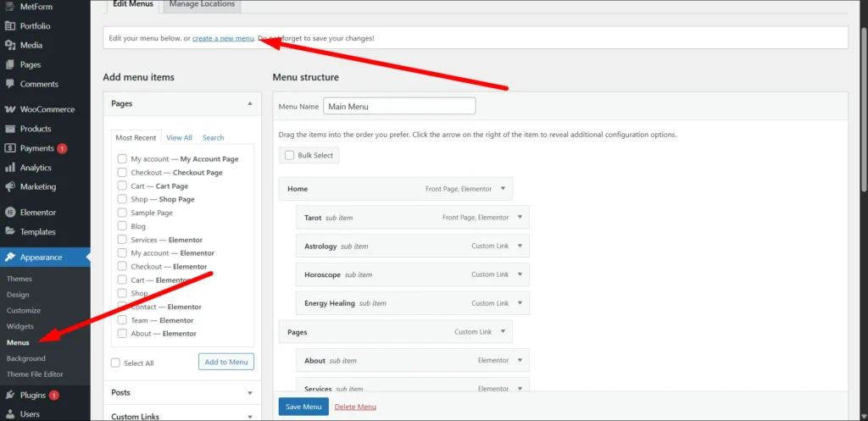This screenshot has height=421, width=868.
Task: Click the Save Menu button
Action: coord(303,407)
